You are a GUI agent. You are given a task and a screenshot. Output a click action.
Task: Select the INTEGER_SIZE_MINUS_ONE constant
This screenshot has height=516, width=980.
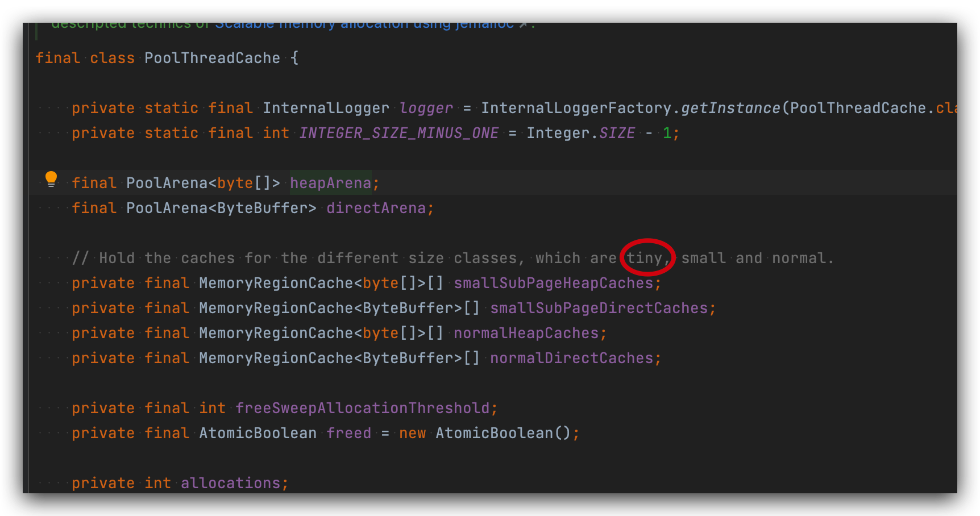398,132
